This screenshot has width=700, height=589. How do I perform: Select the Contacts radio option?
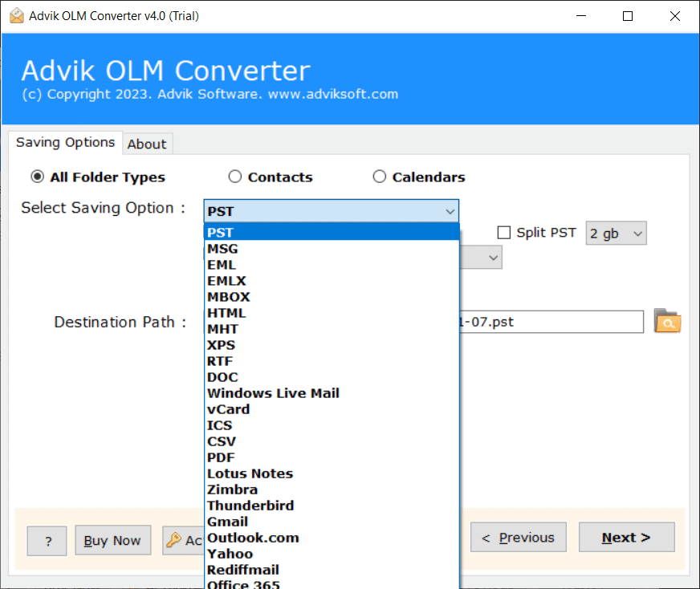point(235,177)
